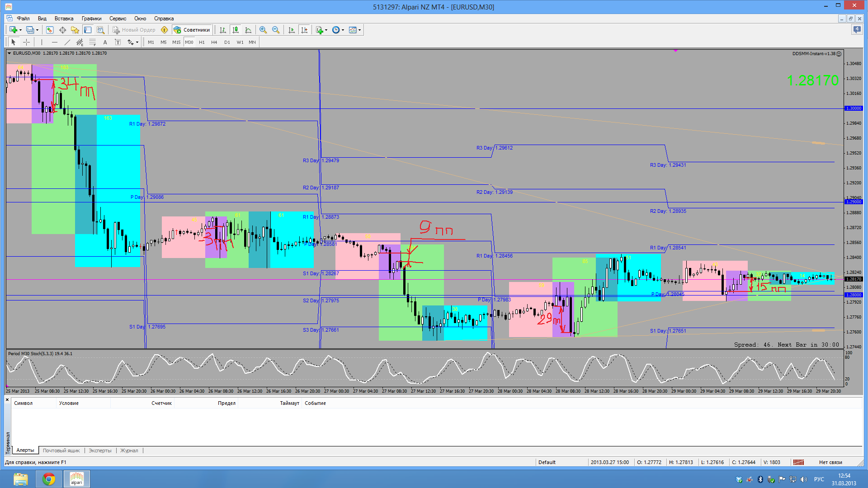Switch to M5 timeframe
868x488 pixels.
click(x=164, y=42)
